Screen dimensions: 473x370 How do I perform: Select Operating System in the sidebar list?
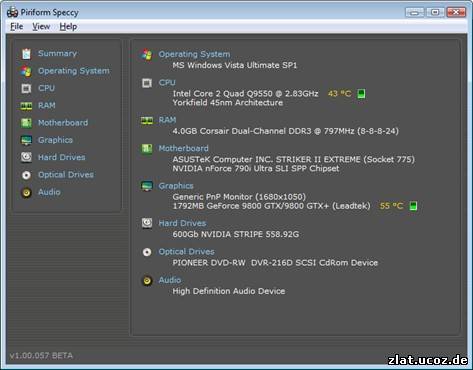[x=74, y=71]
